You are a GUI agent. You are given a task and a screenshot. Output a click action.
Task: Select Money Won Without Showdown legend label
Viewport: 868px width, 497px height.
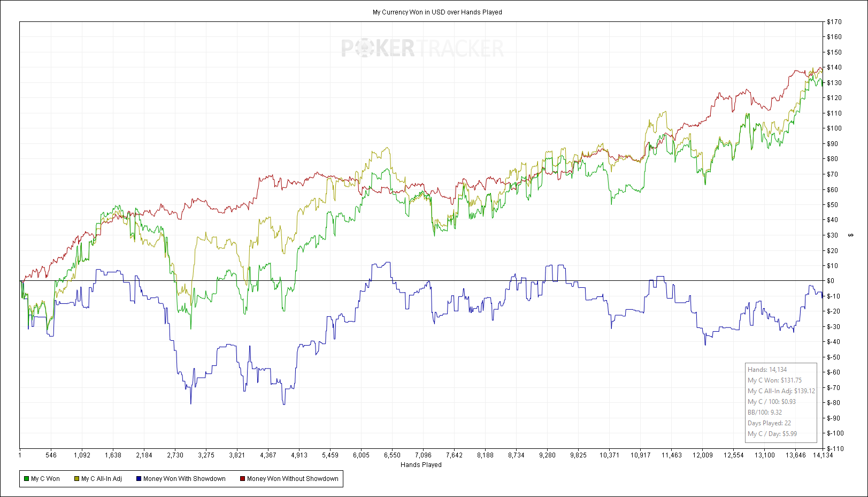(293, 479)
